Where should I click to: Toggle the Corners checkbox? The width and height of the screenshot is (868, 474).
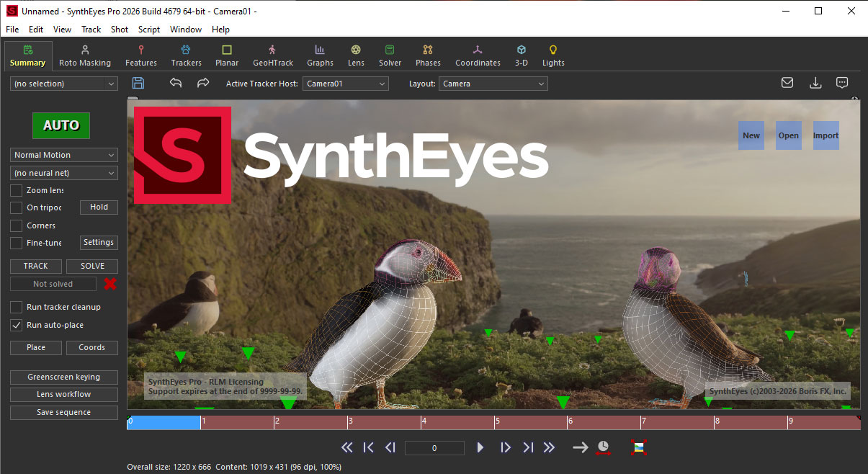pyautogui.click(x=16, y=225)
